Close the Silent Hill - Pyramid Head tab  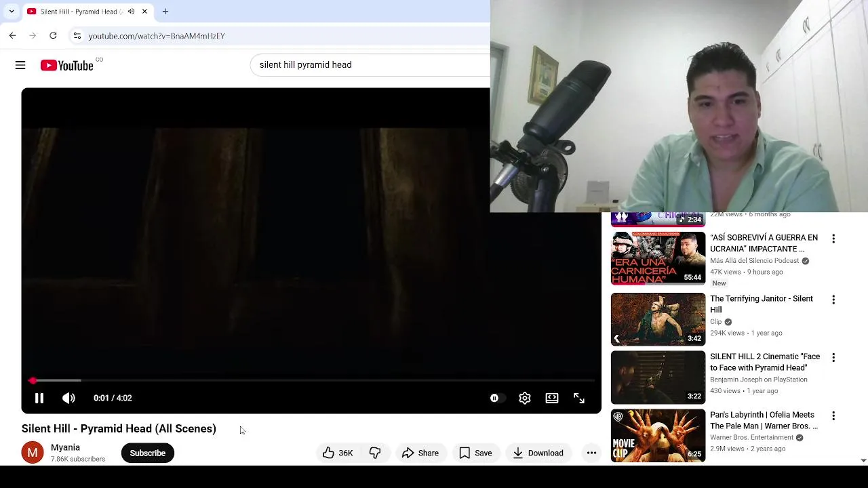coord(144,12)
